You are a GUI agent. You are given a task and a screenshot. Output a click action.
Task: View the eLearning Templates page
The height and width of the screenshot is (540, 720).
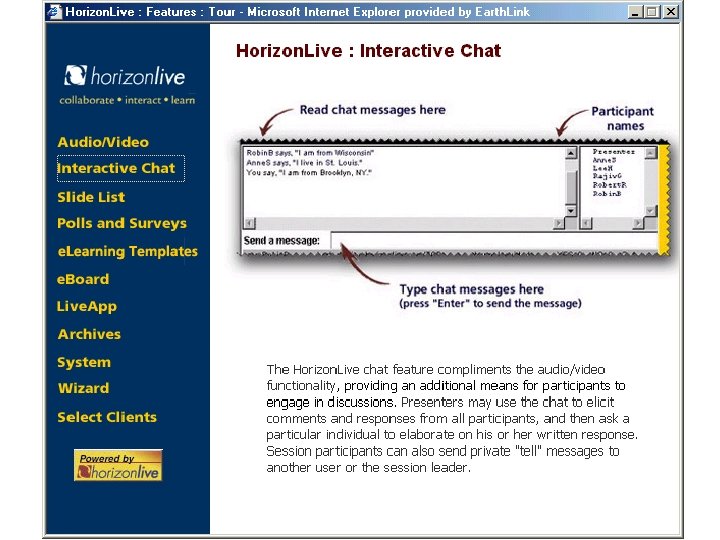[128, 251]
